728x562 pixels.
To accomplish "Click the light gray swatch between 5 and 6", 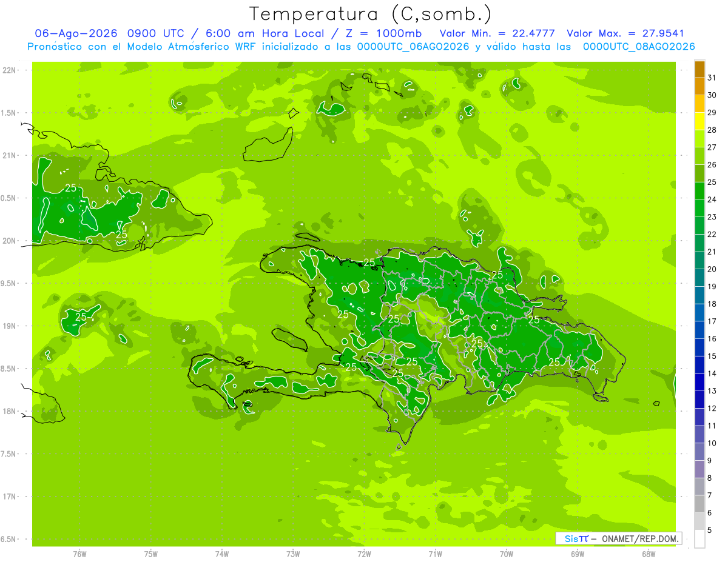I will pos(700,521).
